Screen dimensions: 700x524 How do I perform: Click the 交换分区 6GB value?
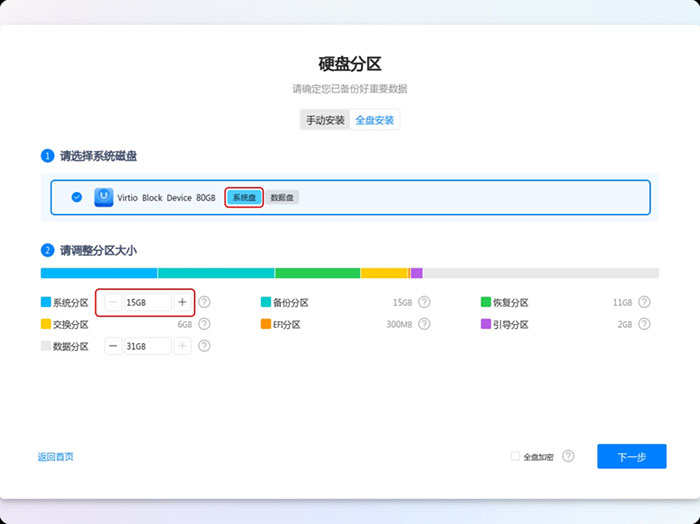[185, 324]
